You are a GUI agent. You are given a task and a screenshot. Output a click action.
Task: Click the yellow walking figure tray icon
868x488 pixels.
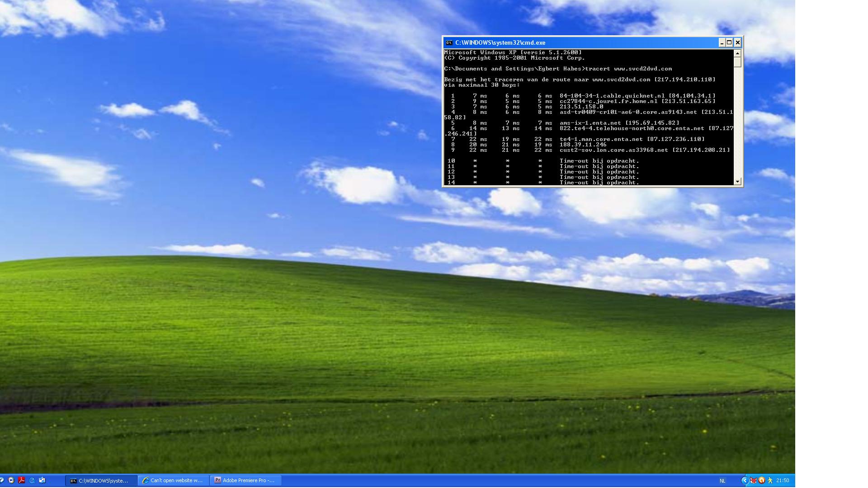click(770, 480)
